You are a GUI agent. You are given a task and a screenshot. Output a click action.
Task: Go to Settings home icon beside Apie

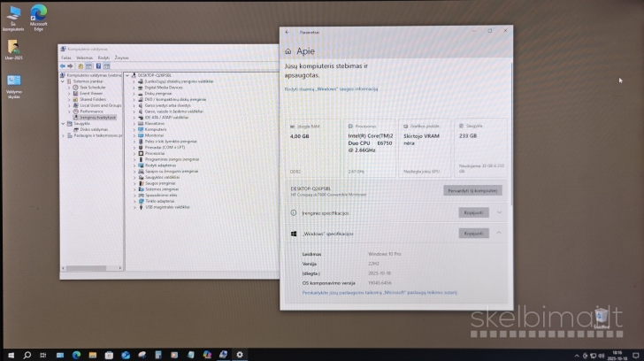[x=288, y=52]
